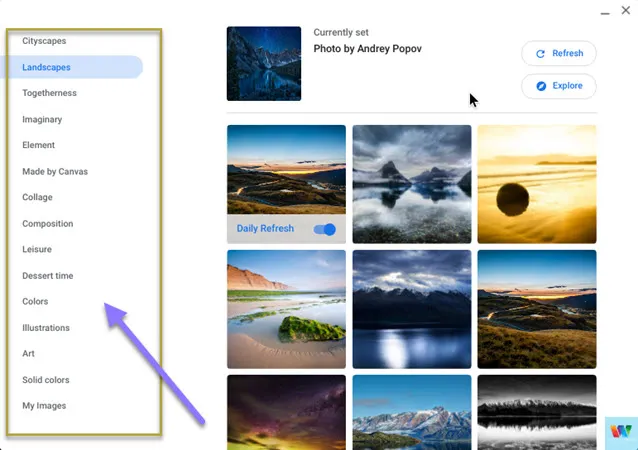638x450 pixels.
Task: Go to Made by Canvas category
Action: click(x=55, y=171)
